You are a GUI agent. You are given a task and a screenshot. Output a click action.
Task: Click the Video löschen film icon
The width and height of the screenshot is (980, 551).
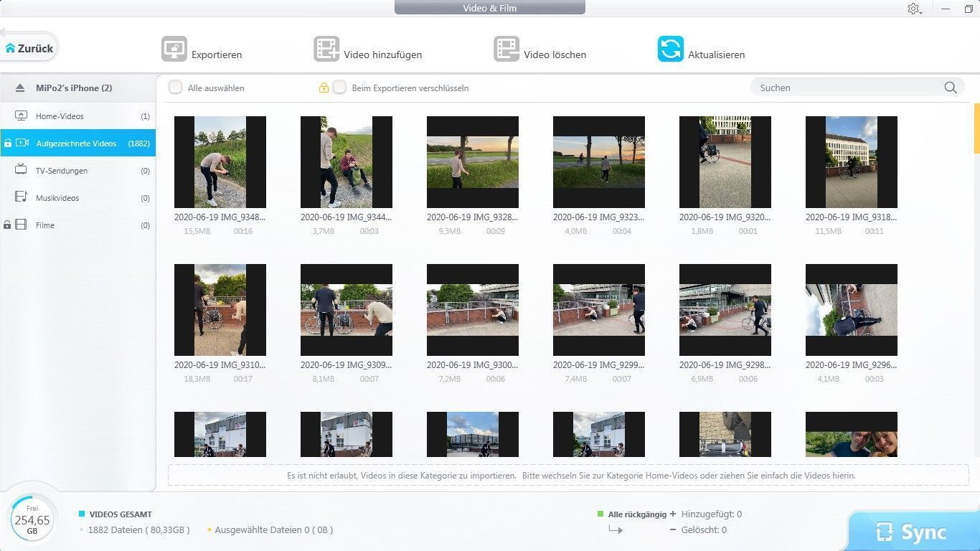(507, 50)
